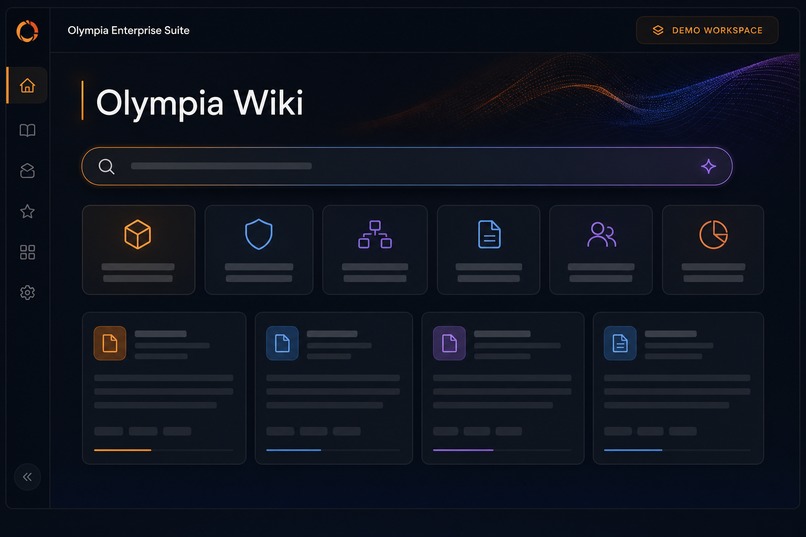
Task: Open the Home sidebar icon
Action: (27, 85)
